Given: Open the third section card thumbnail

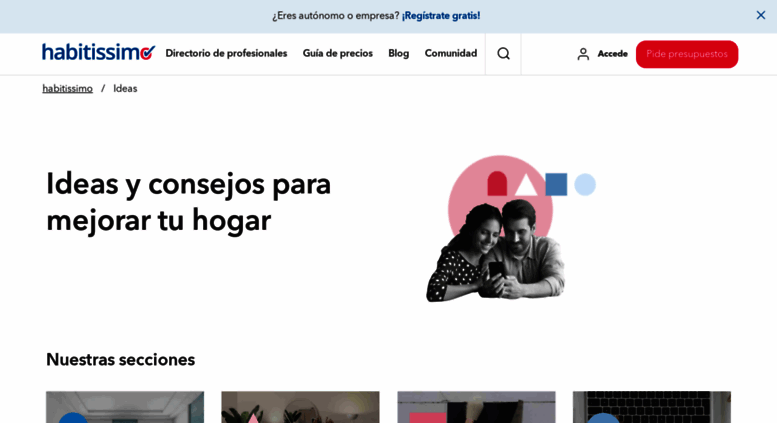Looking at the screenshot, I should [x=476, y=407].
